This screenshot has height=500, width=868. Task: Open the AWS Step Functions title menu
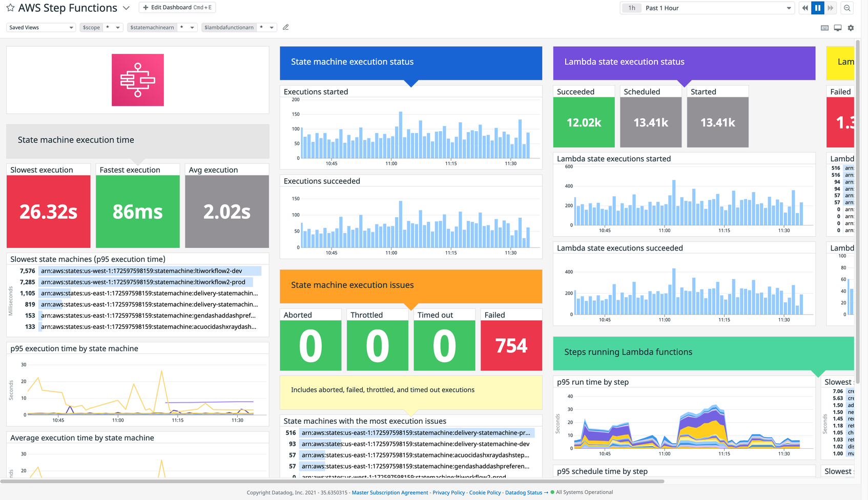point(126,8)
